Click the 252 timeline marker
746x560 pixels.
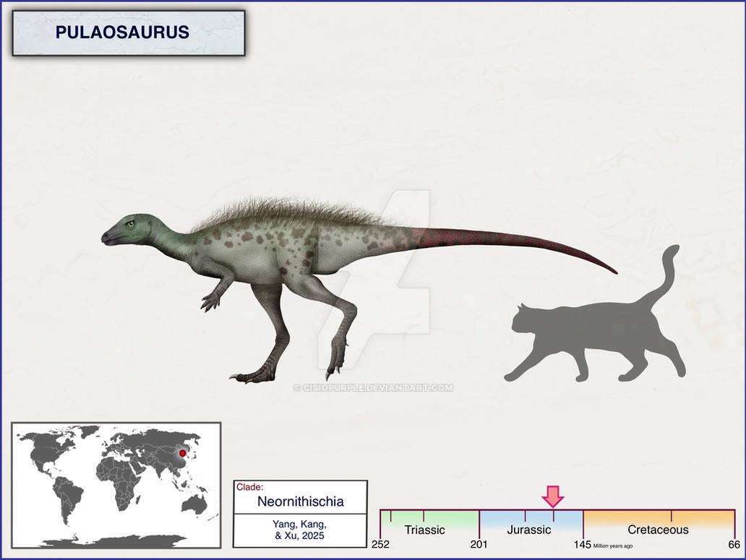[380, 544]
